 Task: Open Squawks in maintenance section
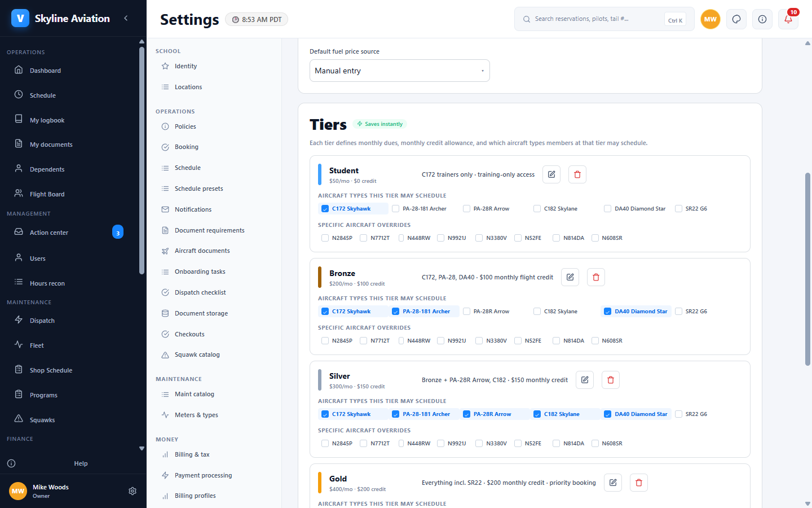69,420
